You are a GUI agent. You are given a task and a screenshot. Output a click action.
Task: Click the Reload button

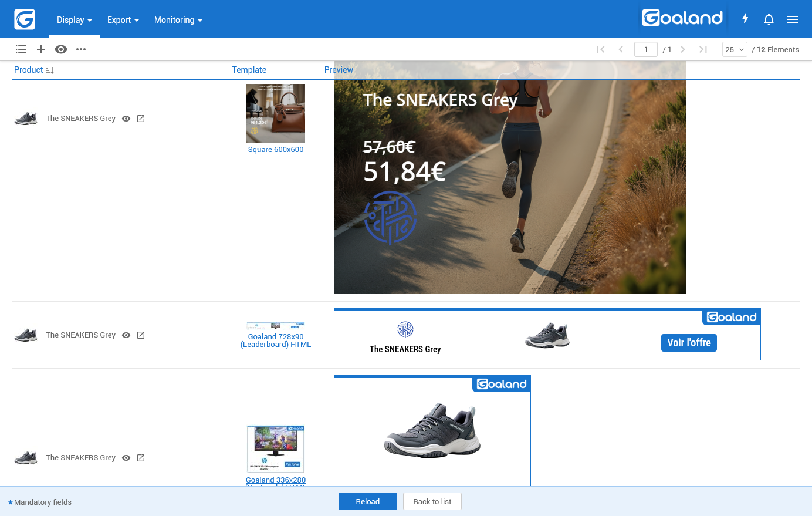tap(368, 501)
